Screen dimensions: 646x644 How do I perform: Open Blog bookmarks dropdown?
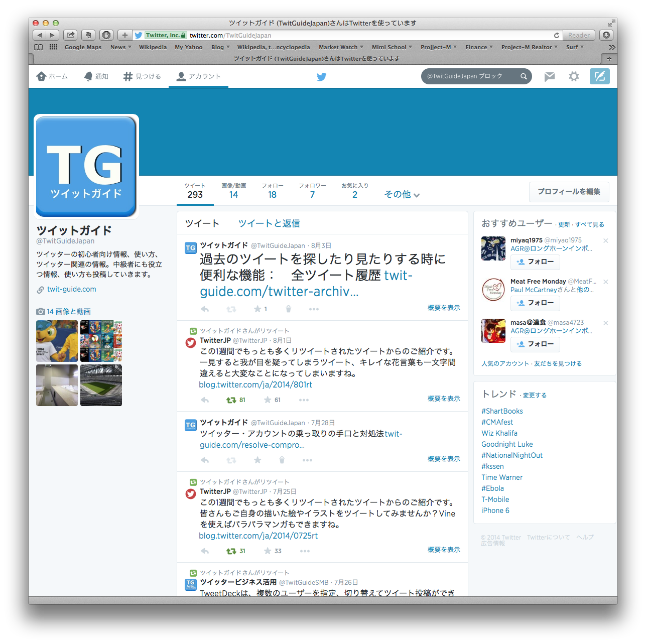coord(220,47)
